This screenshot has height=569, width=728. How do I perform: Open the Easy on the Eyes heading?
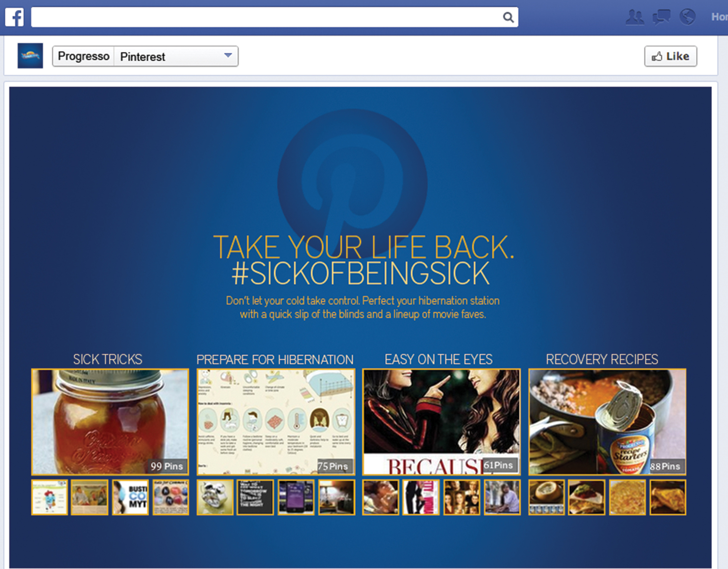[439, 359]
